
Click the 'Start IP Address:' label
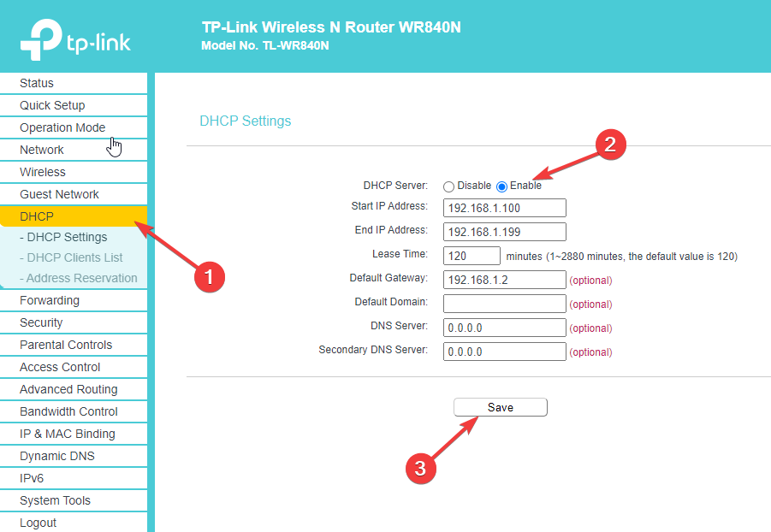pos(389,206)
